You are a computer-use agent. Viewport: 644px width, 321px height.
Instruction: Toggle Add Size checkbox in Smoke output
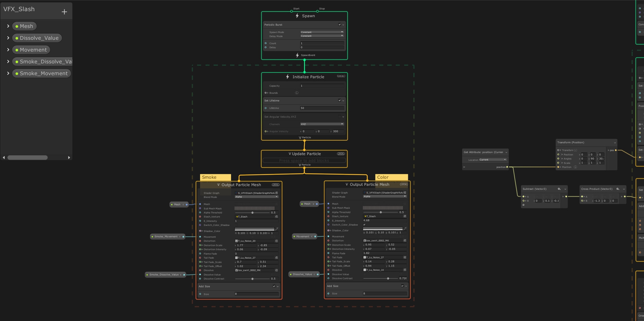pyautogui.click(x=274, y=286)
